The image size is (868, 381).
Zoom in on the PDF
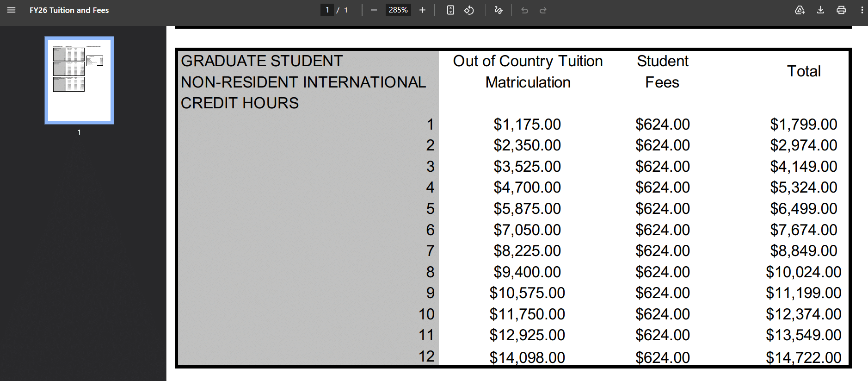(x=422, y=10)
